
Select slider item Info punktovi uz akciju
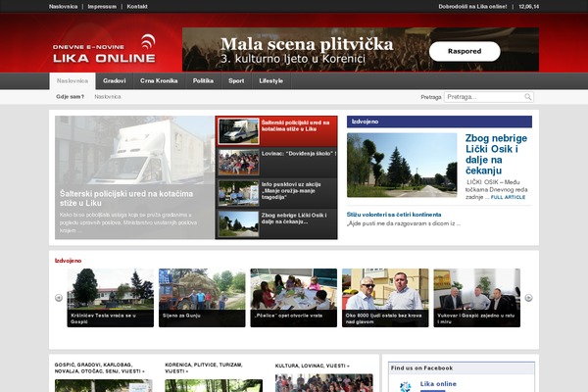point(276,193)
